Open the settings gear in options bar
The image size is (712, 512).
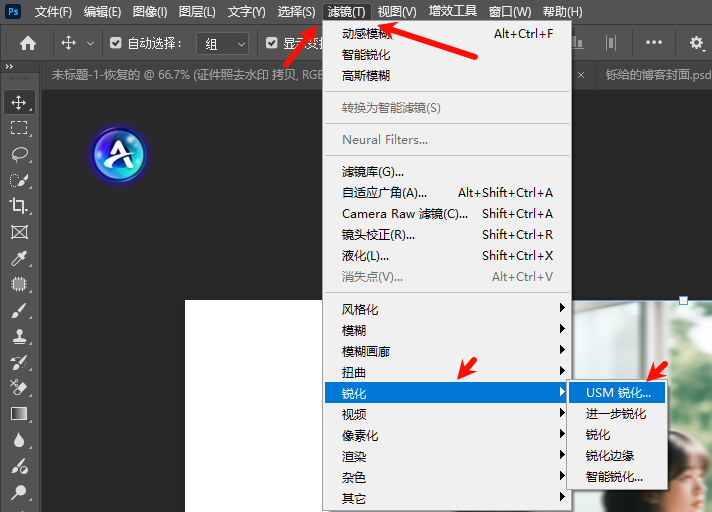click(x=696, y=43)
